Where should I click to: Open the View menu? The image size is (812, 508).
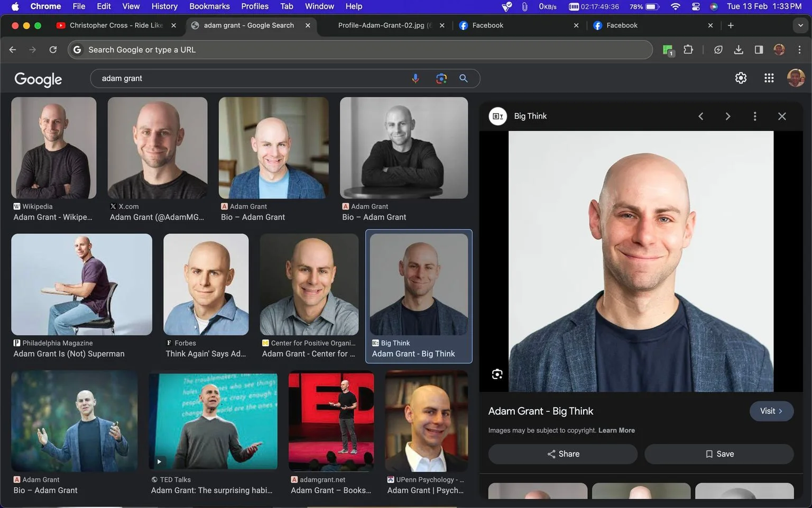[131, 6]
